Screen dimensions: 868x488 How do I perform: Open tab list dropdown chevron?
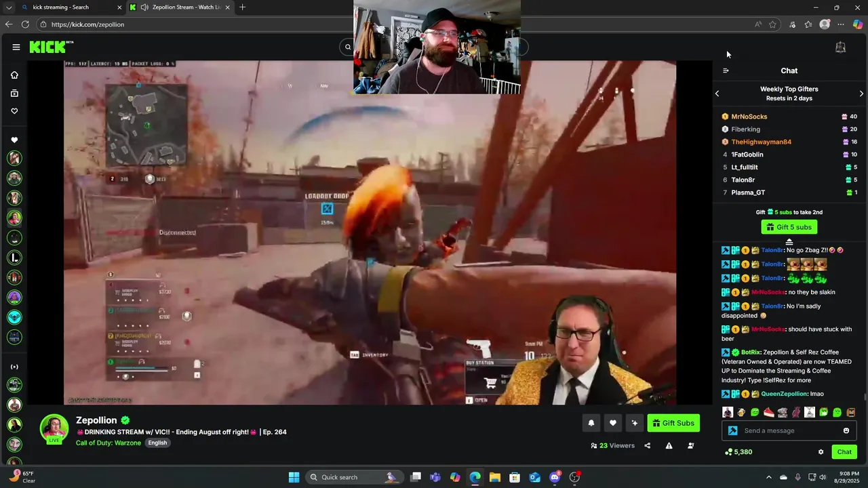(8, 7)
